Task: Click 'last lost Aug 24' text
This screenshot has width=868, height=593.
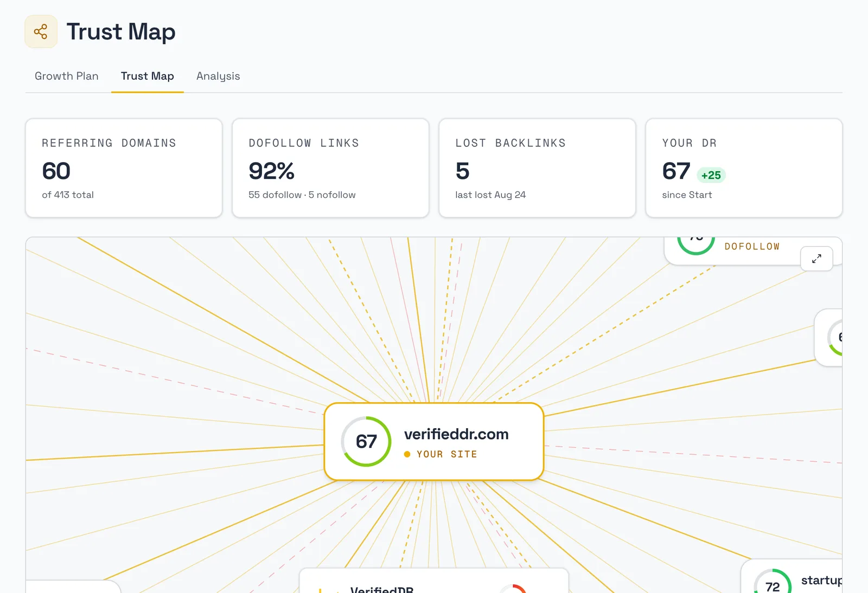Action: pyautogui.click(x=490, y=195)
